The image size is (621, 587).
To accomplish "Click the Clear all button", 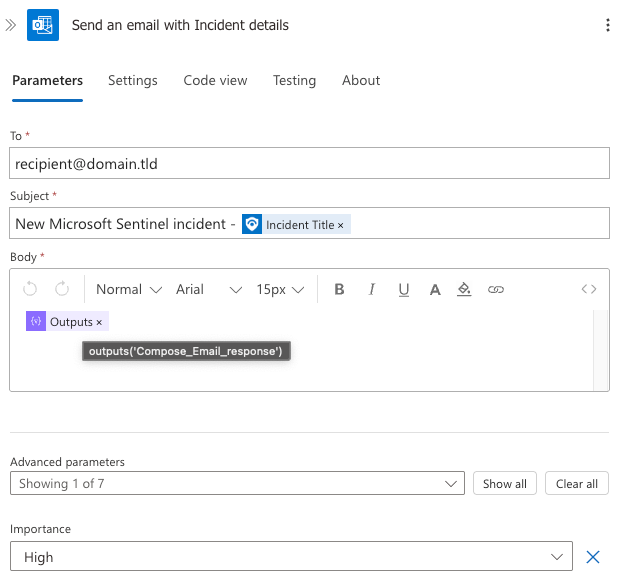I will 577,483.
